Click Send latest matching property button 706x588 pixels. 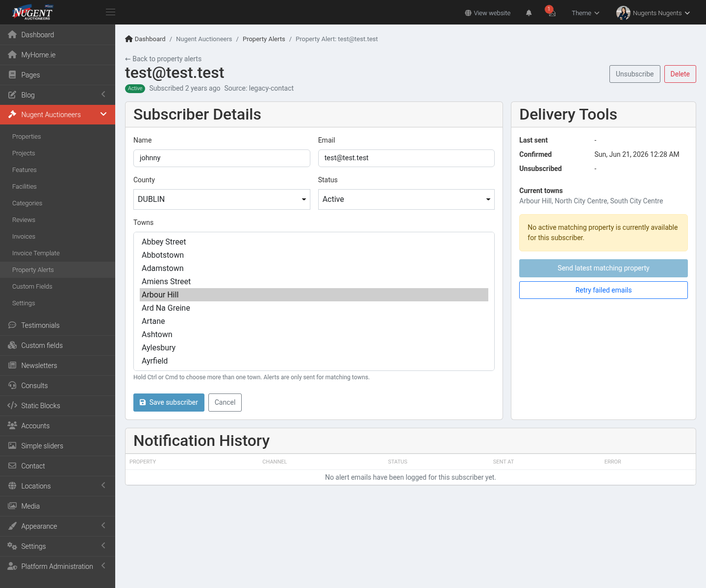pyautogui.click(x=604, y=268)
